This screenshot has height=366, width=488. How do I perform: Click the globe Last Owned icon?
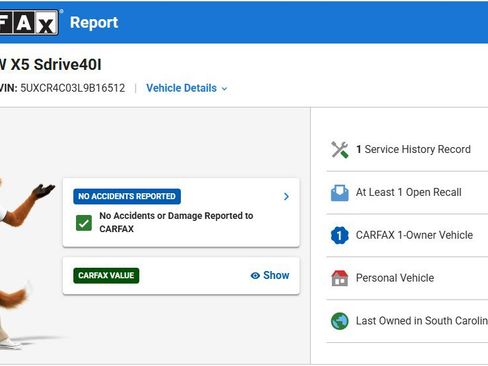pos(340,321)
